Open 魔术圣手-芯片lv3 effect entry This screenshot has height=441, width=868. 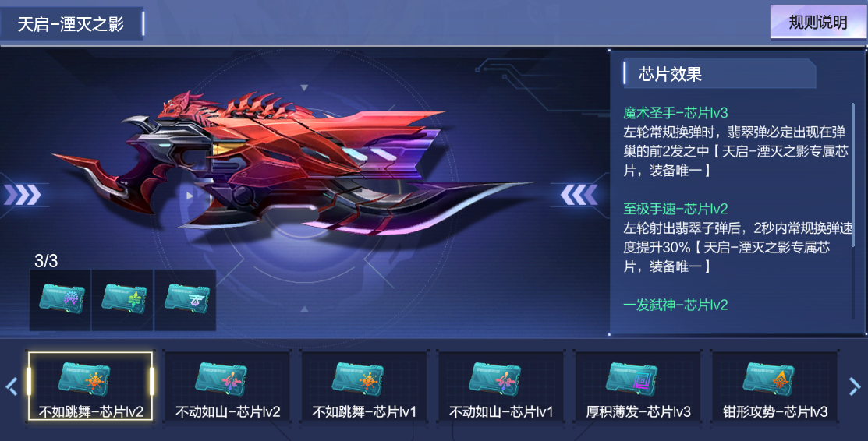pyautogui.click(x=675, y=113)
